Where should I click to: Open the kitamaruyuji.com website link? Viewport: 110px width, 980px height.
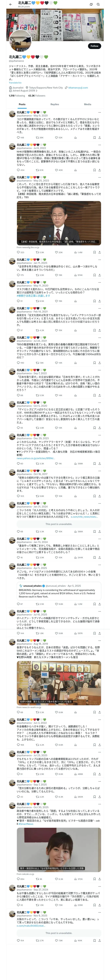(x=78, y=88)
